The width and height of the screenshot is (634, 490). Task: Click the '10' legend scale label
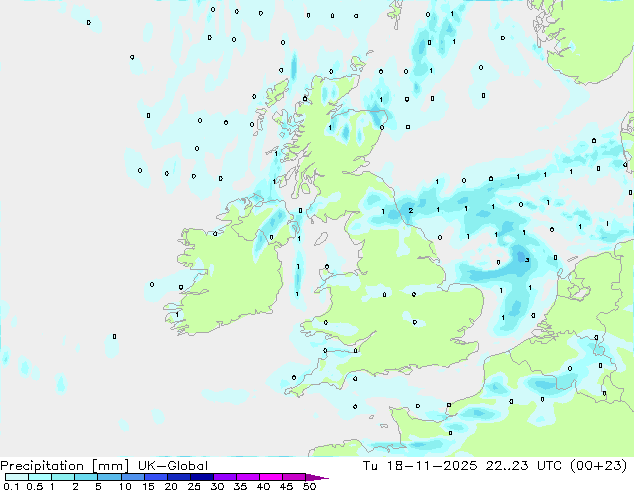125,486
